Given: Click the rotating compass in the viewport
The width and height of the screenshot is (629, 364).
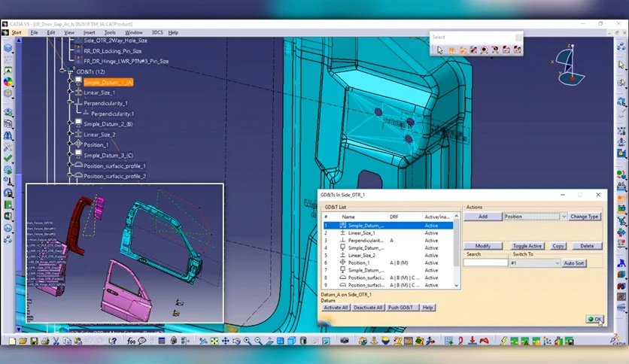Looking at the screenshot, I should click(569, 65).
